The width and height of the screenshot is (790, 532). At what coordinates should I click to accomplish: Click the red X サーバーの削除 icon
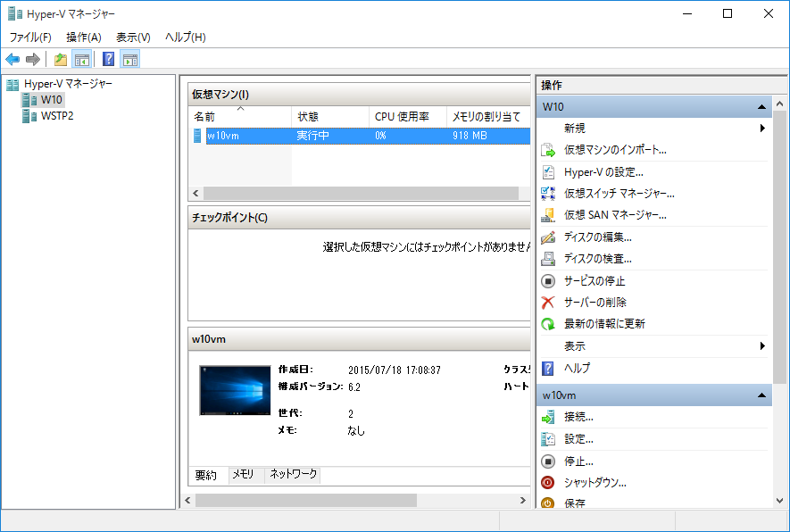(548, 303)
